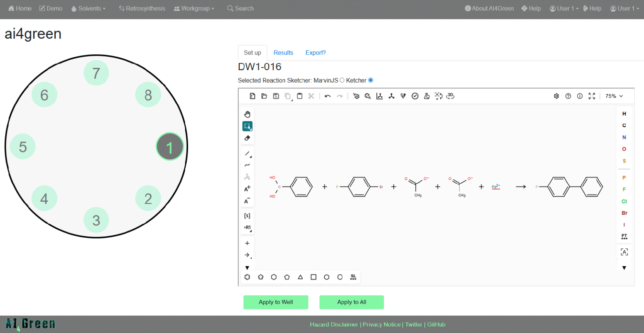This screenshot has height=333, width=644.
Task: Insert the cyclopropane triangle template
Action: (300, 277)
